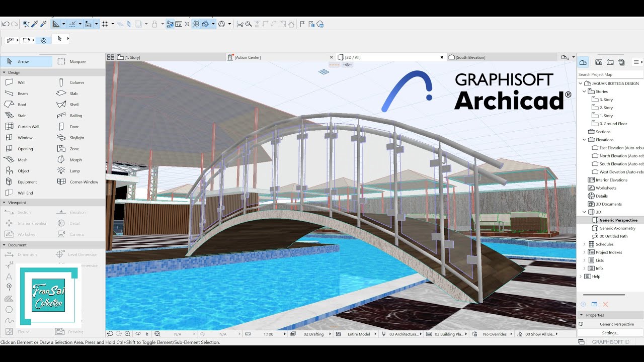Toggle the Tracker XY coordinates button
The width and height of the screenshot is (644, 362).
point(89,24)
